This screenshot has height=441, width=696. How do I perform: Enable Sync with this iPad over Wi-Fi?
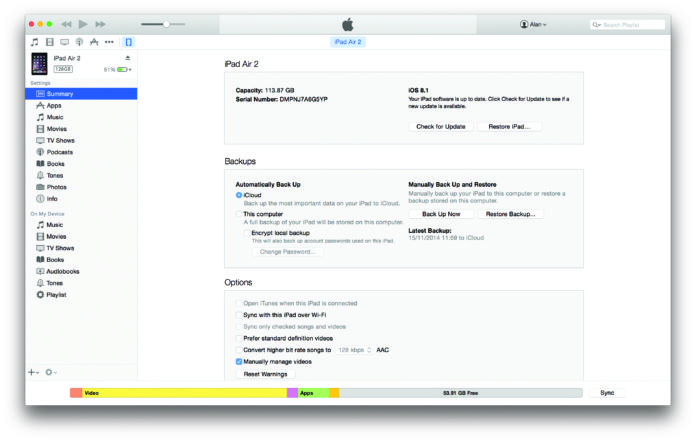239,315
